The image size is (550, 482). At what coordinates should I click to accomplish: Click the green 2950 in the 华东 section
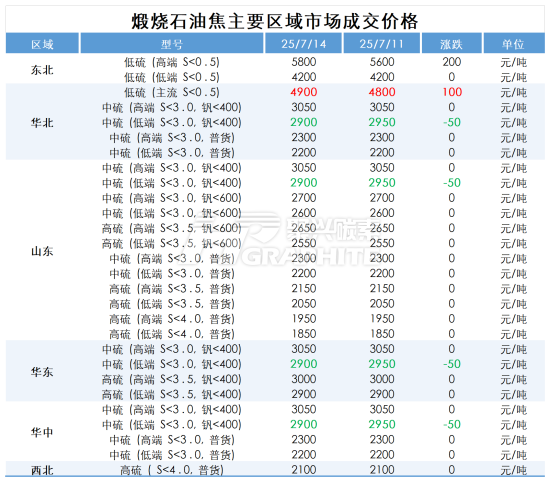(x=382, y=364)
